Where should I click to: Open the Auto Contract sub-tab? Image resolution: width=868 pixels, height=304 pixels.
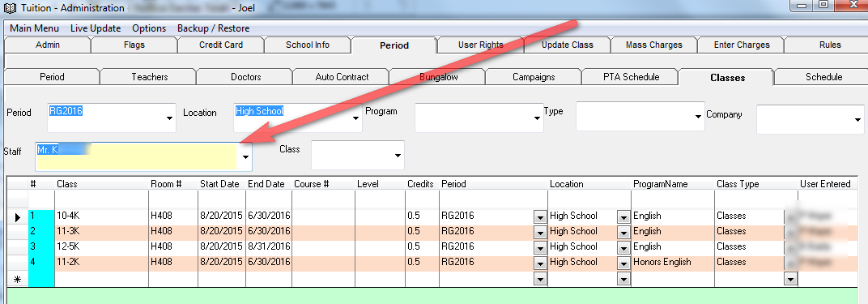pos(343,77)
